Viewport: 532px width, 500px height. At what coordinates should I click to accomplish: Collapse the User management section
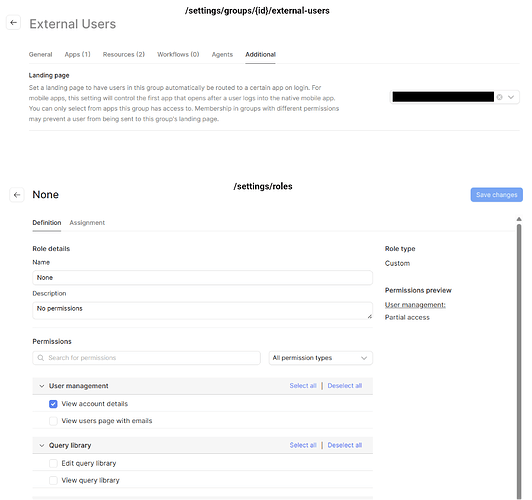tap(42, 386)
